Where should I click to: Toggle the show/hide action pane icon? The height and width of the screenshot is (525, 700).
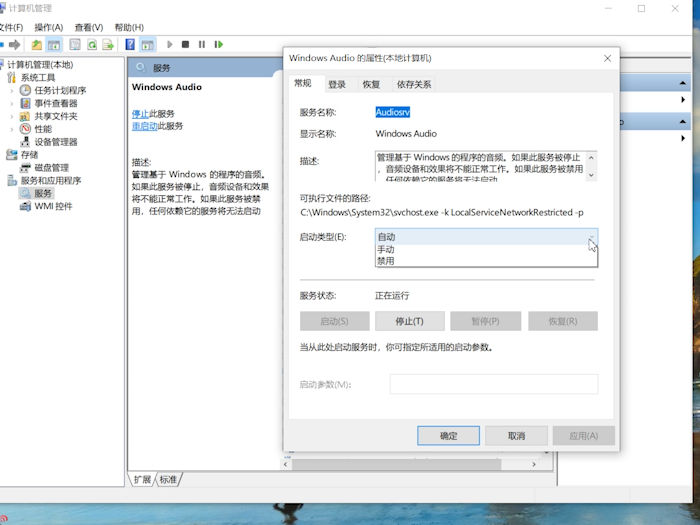[147, 45]
